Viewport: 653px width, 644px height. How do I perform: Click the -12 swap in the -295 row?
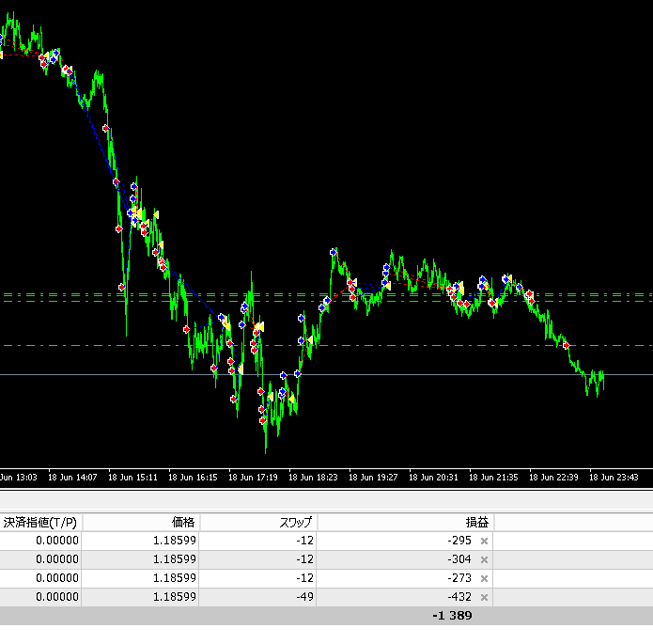[x=304, y=541]
